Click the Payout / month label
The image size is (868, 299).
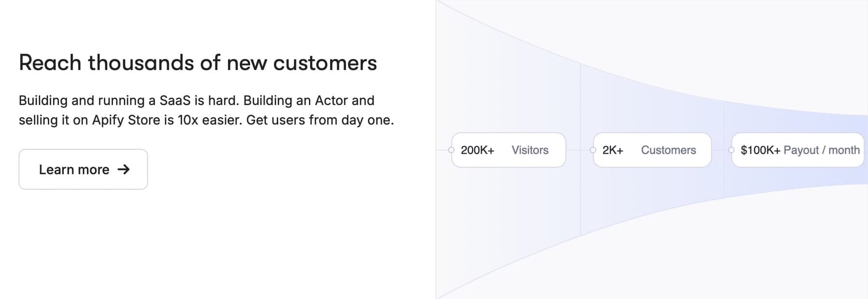click(x=822, y=150)
